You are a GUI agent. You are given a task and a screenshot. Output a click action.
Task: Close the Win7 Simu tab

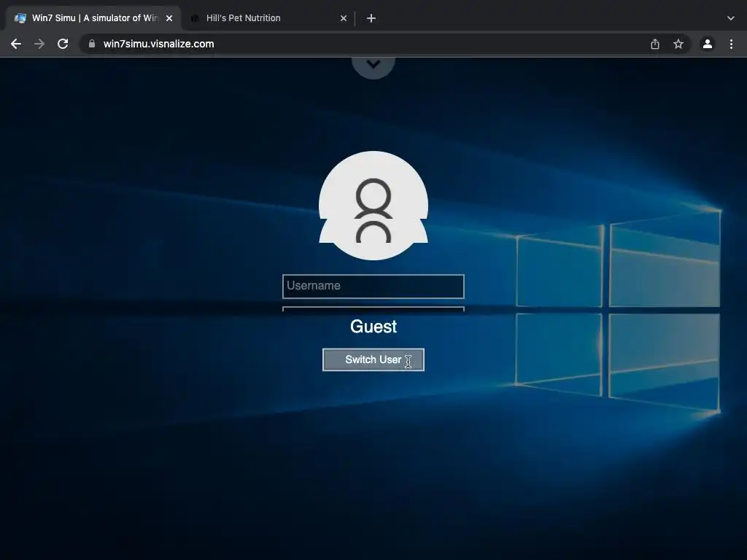click(x=169, y=18)
